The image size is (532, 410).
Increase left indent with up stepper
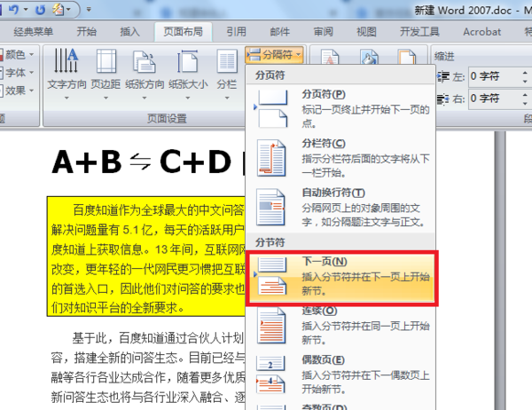(x=525, y=73)
